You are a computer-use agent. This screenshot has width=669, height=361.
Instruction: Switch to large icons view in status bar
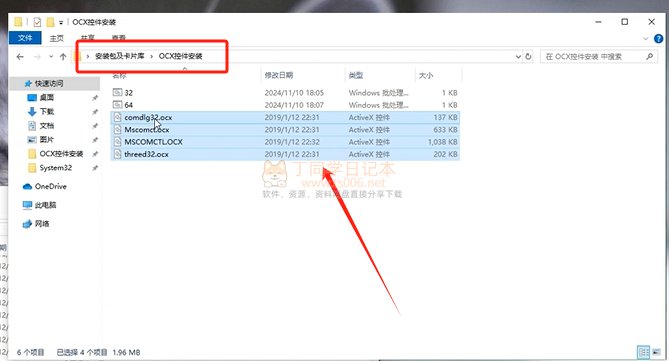tap(656, 352)
